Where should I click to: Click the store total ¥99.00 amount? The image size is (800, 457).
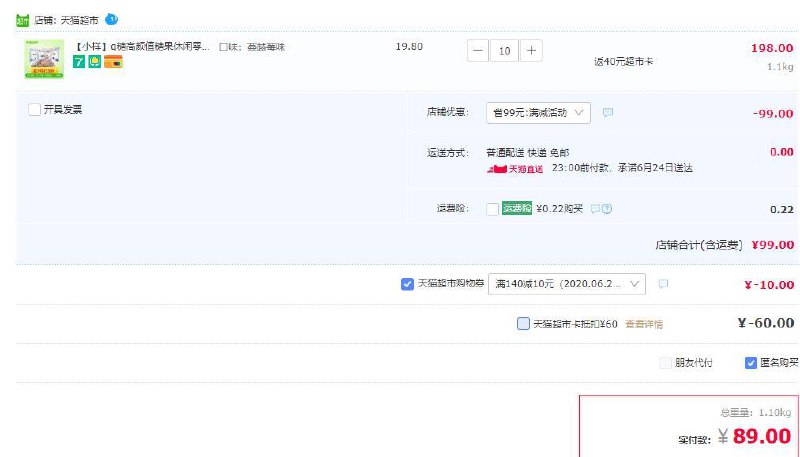tap(773, 245)
